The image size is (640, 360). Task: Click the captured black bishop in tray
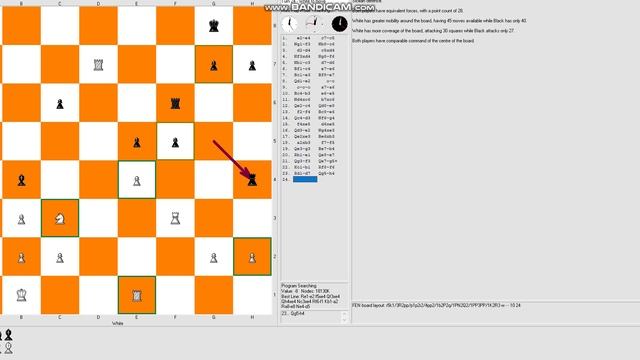tap(8, 335)
